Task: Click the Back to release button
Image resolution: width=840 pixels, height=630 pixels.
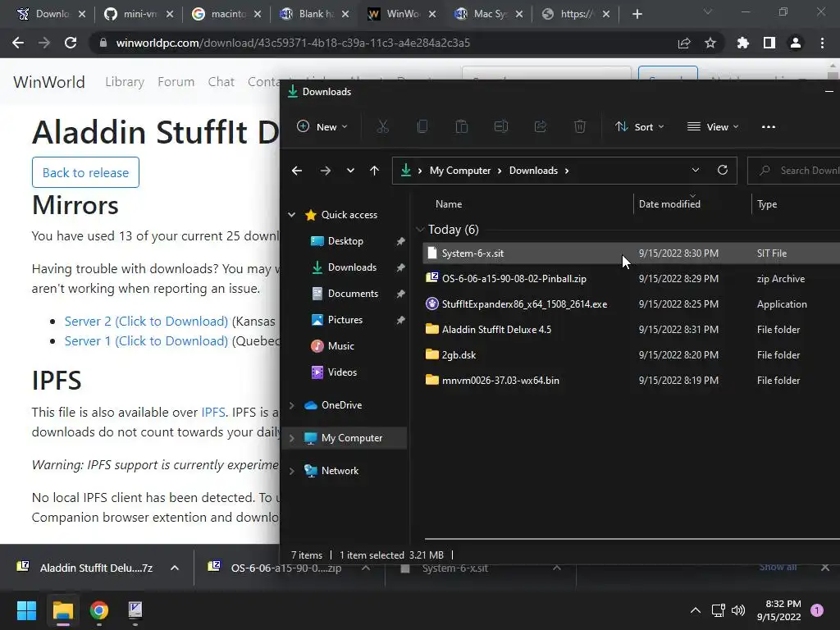Action: point(85,172)
